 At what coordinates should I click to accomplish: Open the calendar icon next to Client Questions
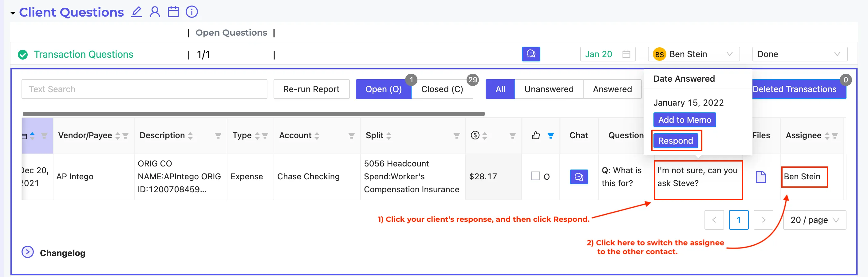coord(173,12)
